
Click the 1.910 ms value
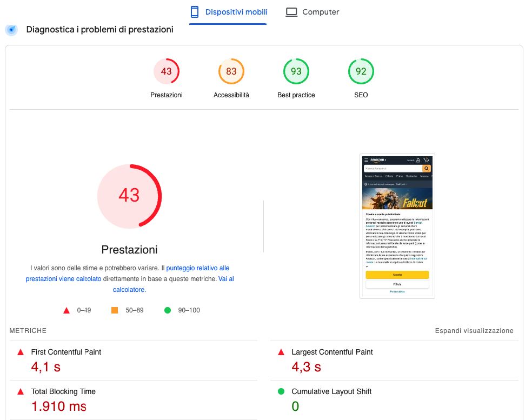click(59, 406)
